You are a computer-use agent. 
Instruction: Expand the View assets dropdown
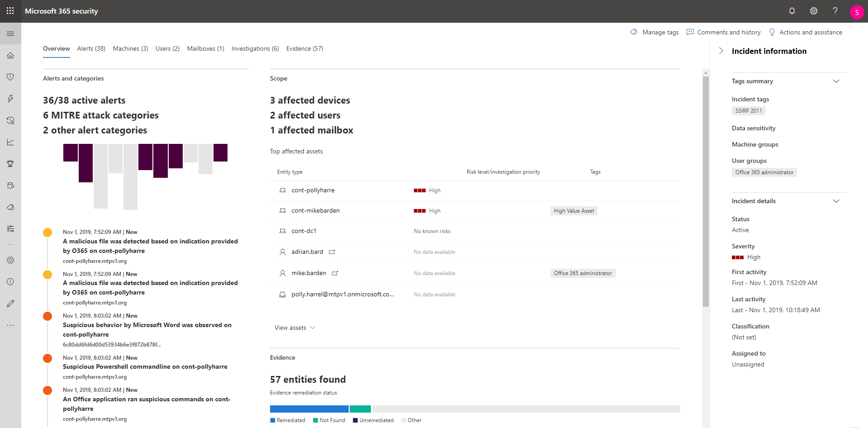pyautogui.click(x=294, y=327)
